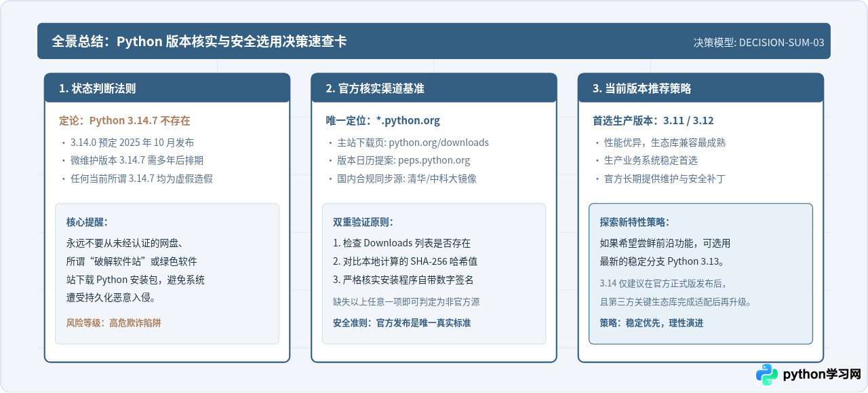Click the line '遭受持久化恶意入侵。'
The width and height of the screenshot is (868, 393).
click(x=111, y=297)
